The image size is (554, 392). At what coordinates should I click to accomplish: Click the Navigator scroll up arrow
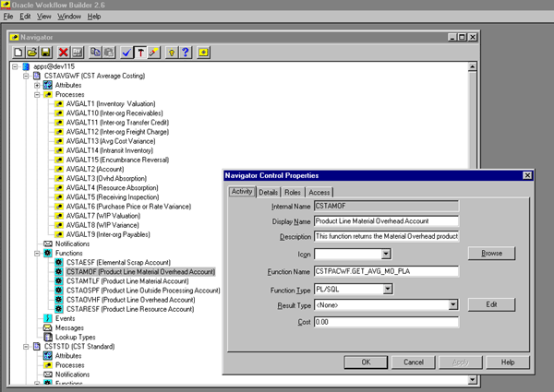[x=473, y=66]
